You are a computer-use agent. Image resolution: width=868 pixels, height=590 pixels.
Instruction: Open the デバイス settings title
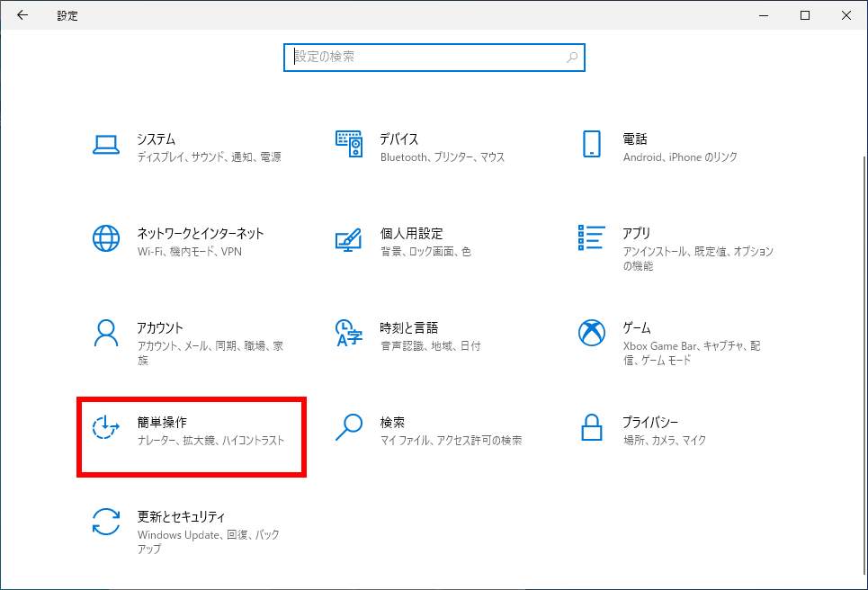pos(399,139)
